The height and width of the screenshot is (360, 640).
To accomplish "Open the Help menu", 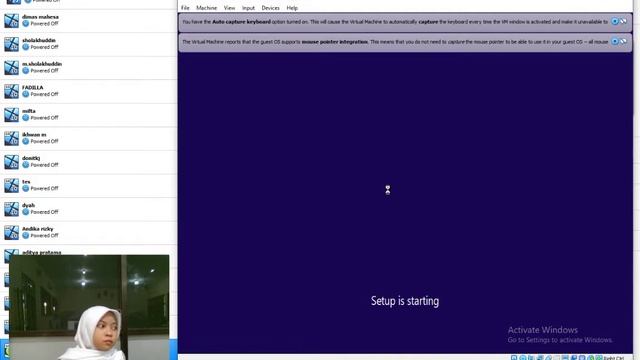I will click(292, 8).
